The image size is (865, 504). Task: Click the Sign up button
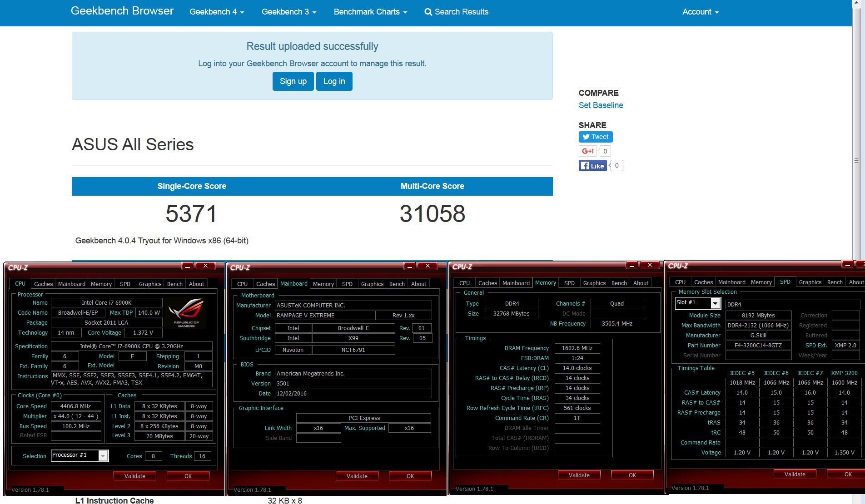293,81
